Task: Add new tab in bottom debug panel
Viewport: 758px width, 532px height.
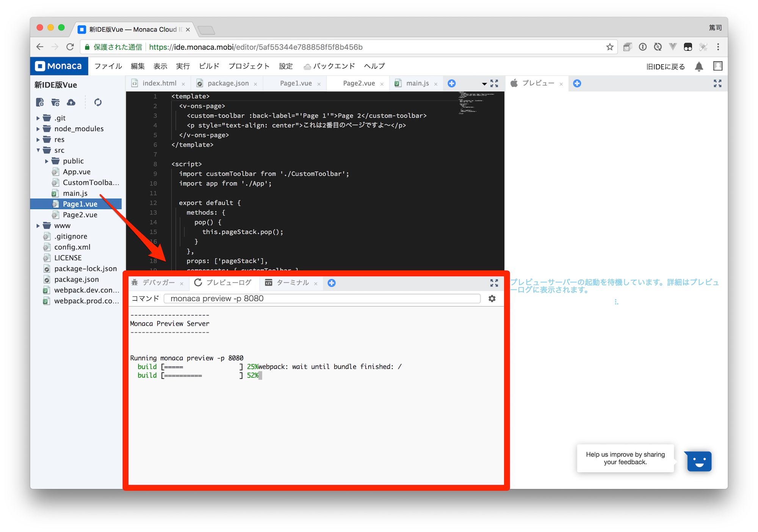Action: click(331, 283)
